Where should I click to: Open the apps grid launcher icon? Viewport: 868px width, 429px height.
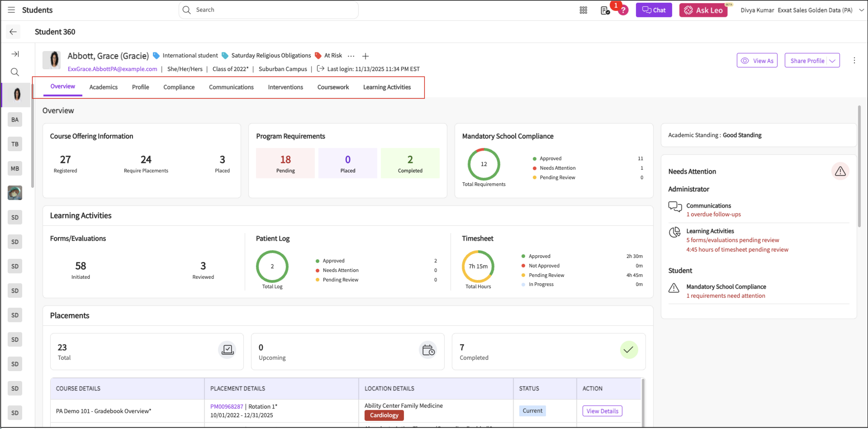tap(583, 10)
